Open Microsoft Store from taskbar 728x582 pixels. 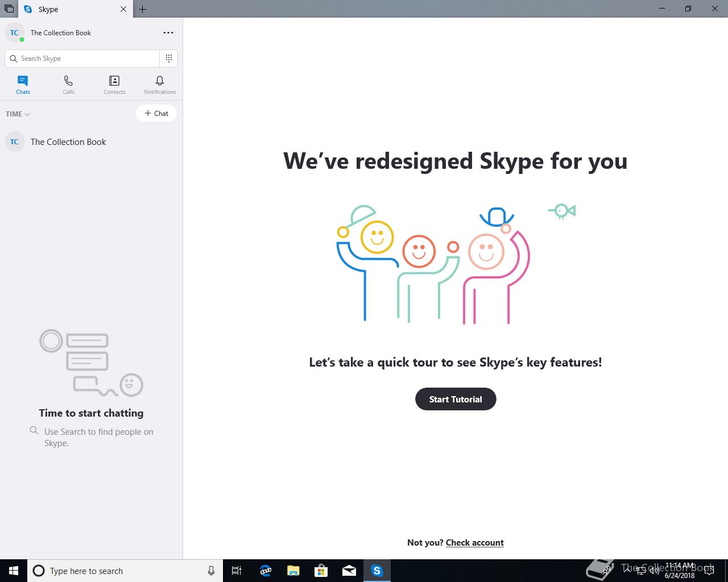(321, 571)
